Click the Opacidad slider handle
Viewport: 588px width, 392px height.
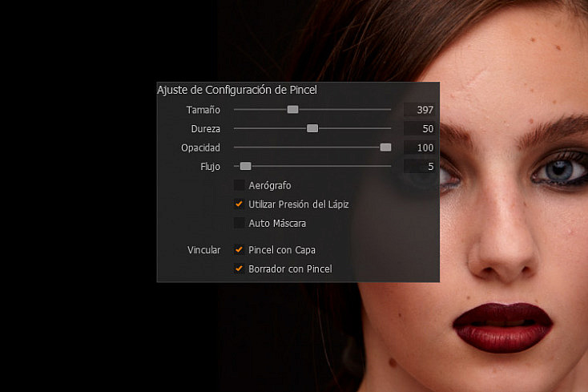click(x=385, y=148)
